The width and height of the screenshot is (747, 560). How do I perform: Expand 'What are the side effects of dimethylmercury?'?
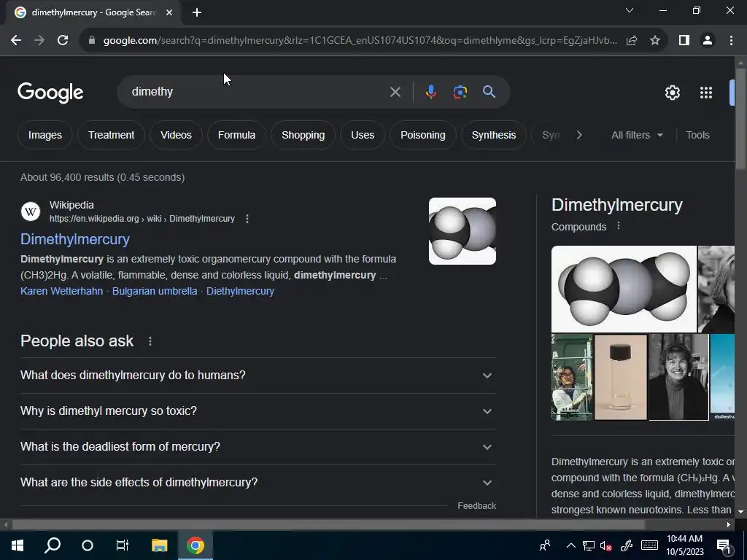258,483
